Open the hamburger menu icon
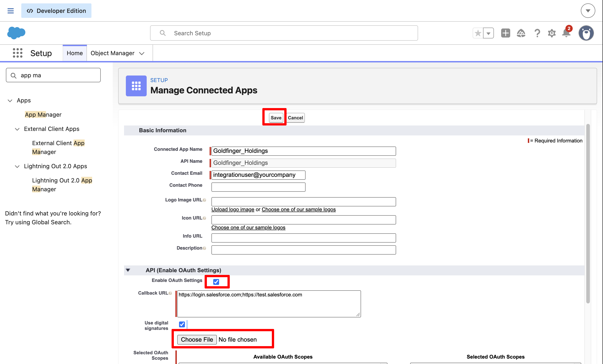 tap(10, 11)
